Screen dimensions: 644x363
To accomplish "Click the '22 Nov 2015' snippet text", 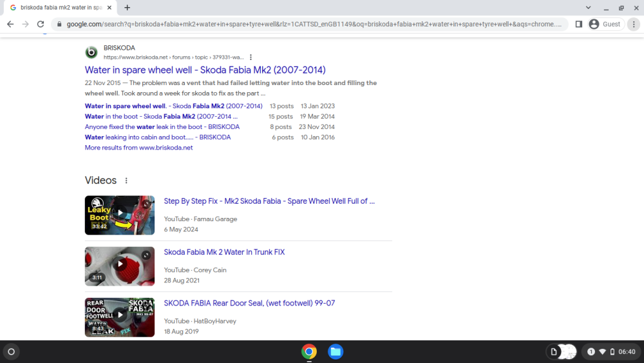I will click(x=102, y=83).
